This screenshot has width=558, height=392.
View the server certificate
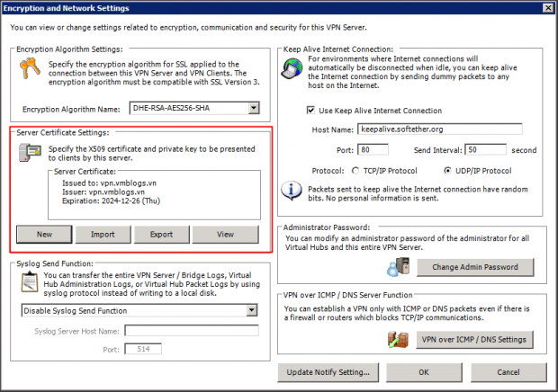225,235
